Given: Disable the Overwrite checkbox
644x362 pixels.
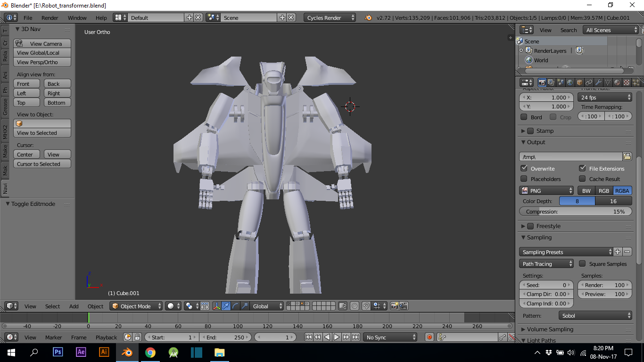Looking at the screenshot, I should pyautogui.click(x=524, y=168).
